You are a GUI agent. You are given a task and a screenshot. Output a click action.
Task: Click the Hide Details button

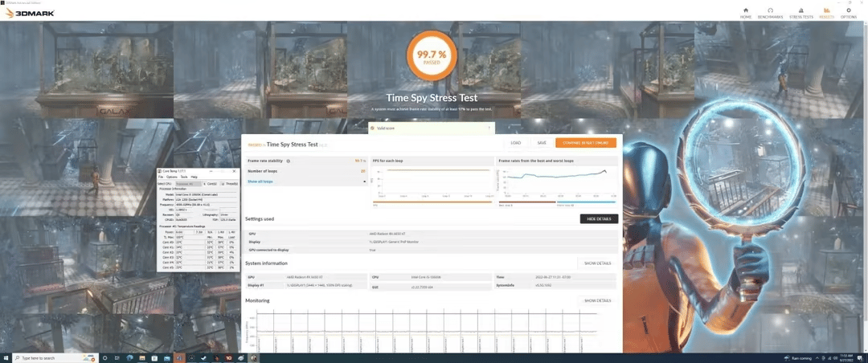point(599,219)
